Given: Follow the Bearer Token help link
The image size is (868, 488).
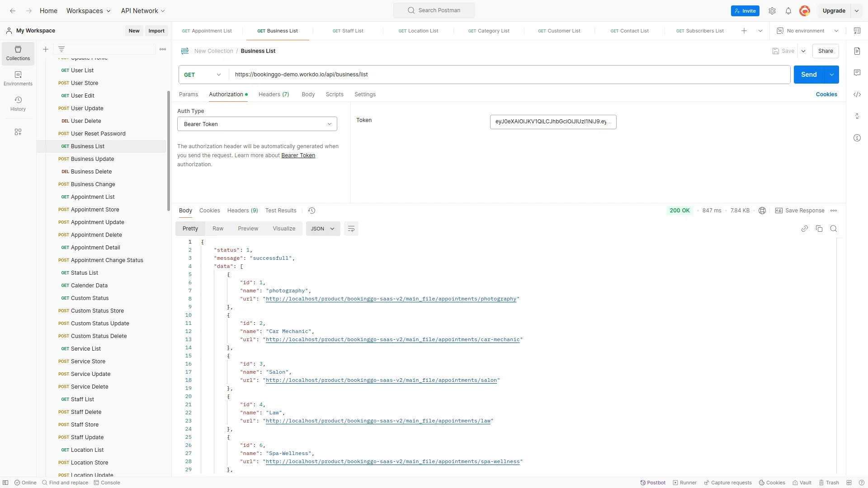Looking at the screenshot, I should (x=298, y=155).
